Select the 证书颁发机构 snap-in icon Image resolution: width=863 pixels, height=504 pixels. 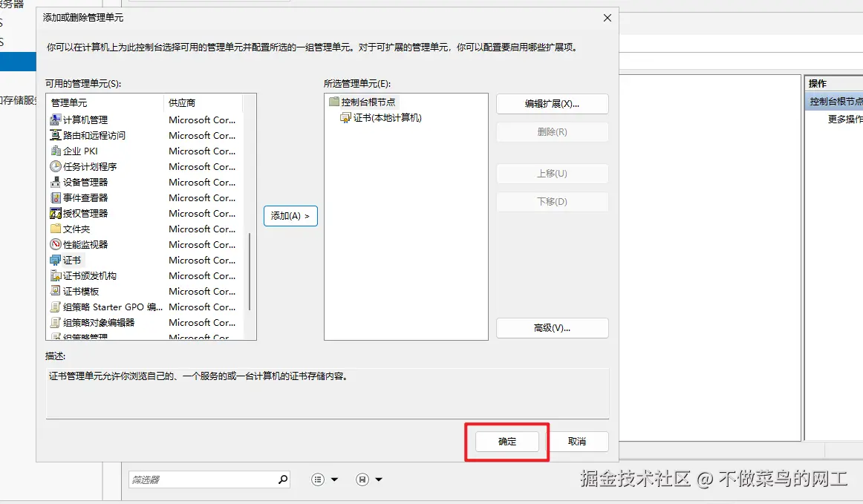coord(56,275)
